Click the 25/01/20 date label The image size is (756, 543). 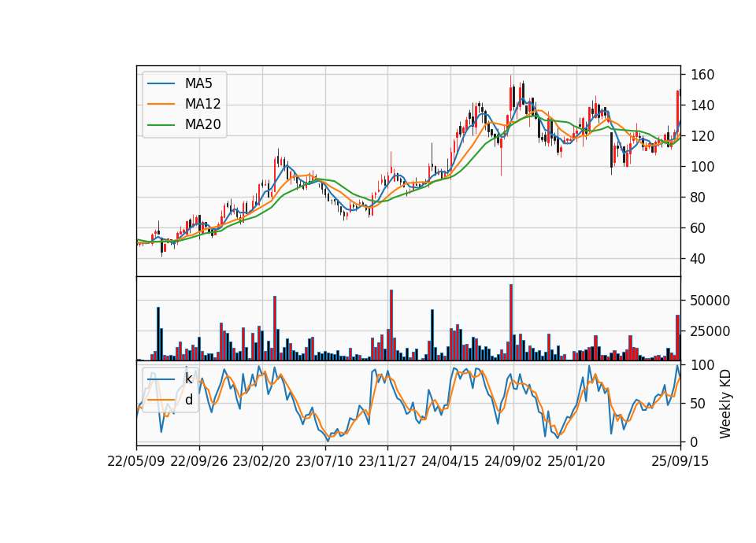(x=576, y=461)
